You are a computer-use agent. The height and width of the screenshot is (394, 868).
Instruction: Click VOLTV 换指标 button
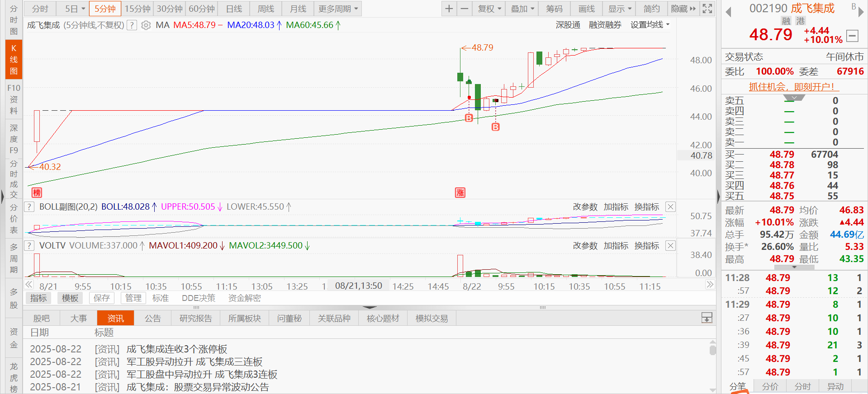click(x=646, y=246)
